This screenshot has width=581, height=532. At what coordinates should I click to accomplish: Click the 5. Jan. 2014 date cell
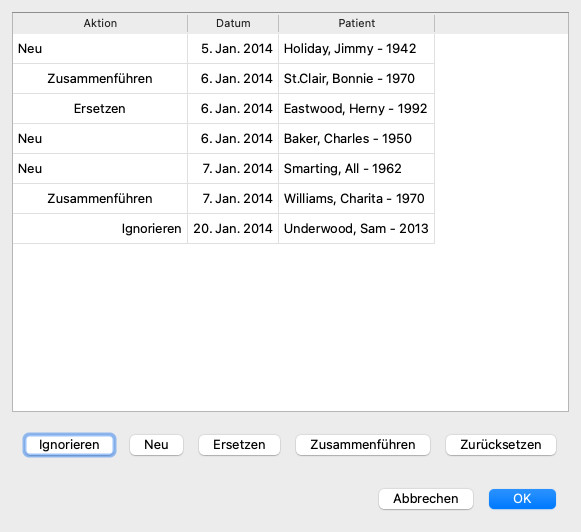click(x=233, y=49)
